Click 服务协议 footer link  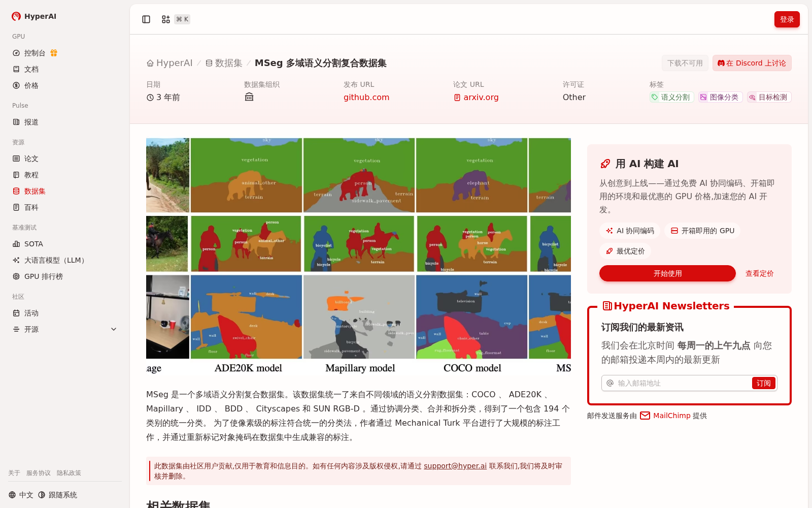(x=39, y=473)
